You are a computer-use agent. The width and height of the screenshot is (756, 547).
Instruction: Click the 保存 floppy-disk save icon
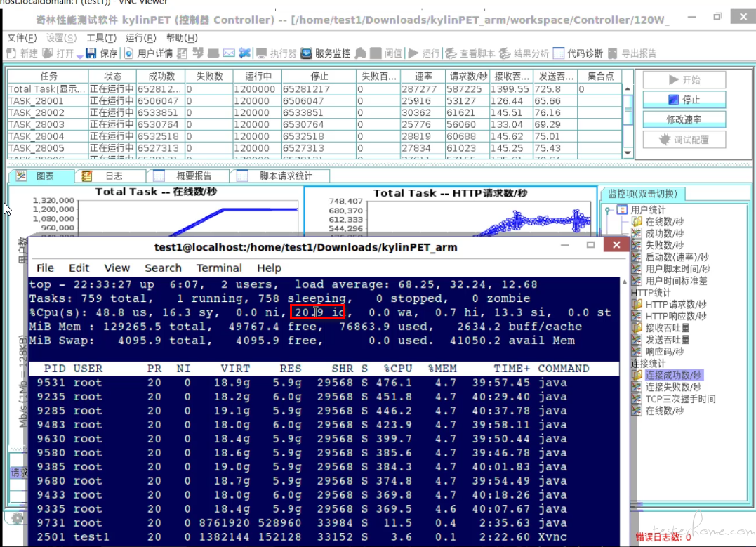91,53
